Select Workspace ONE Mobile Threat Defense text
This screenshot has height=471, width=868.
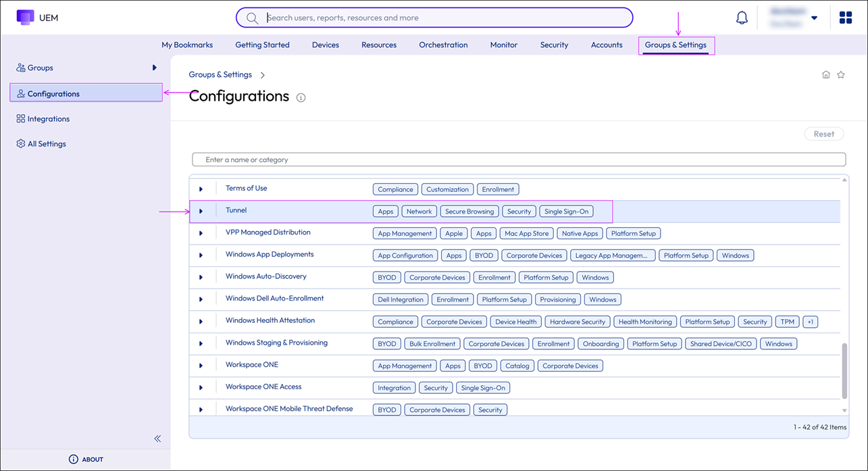tap(289, 409)
